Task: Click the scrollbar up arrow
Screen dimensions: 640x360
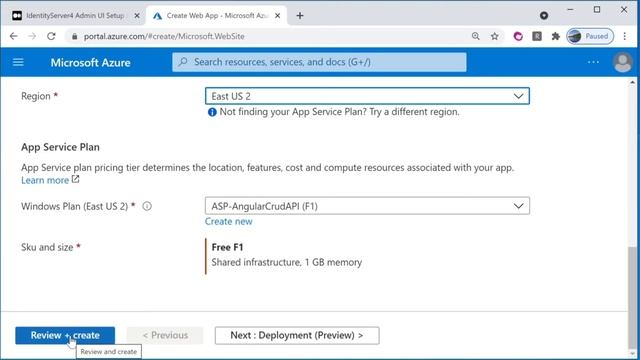Action: [x=632, y=82]
